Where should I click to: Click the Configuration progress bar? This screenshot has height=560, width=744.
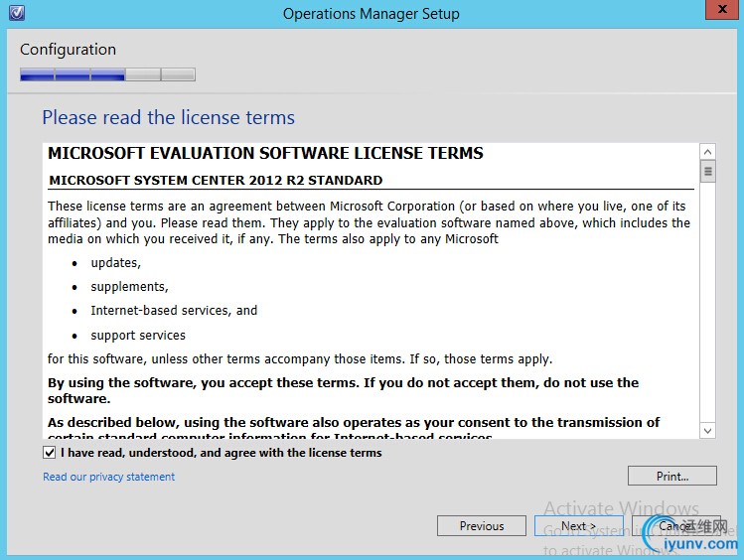pos(107,74)
